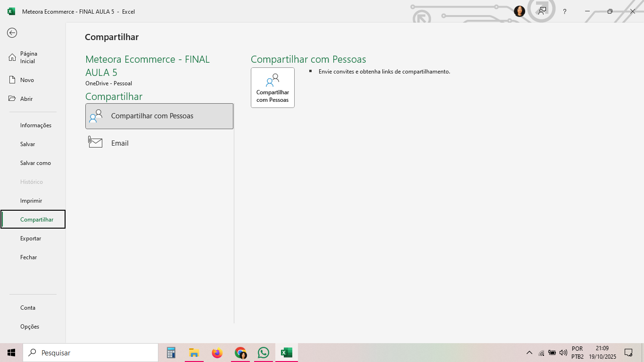Restore down the Excel window
This screenshot has height=362, width=644.
[x=610, y=11]
